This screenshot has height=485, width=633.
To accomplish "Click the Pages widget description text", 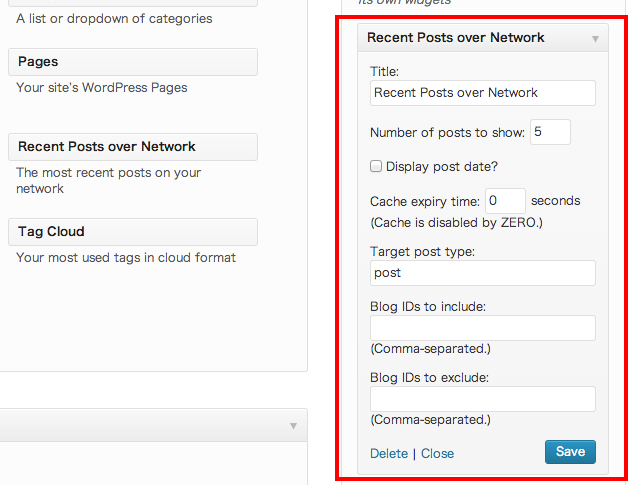I will coord(102,88).
